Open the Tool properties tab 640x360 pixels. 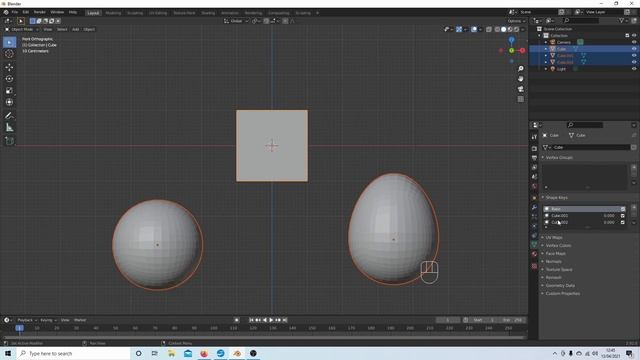534,137
